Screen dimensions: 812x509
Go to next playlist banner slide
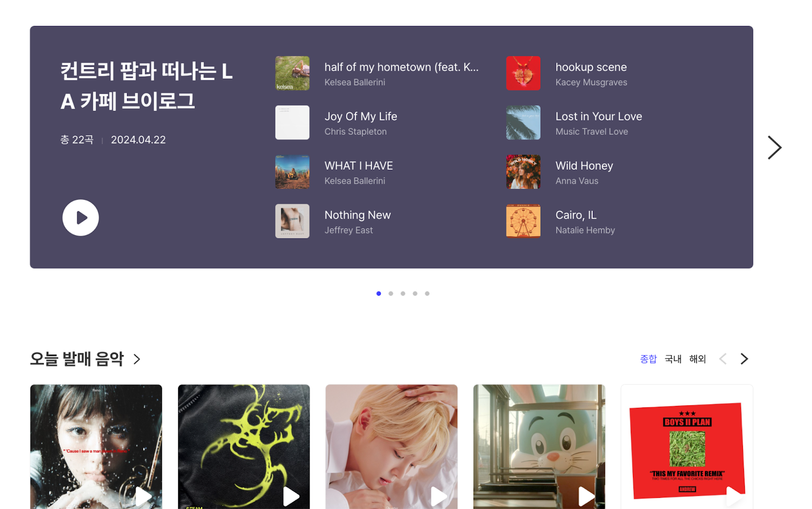774,148
